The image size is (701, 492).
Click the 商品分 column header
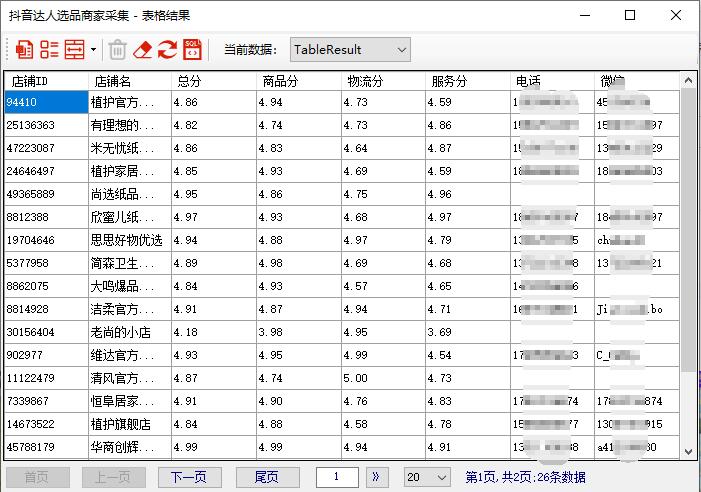pos(297,81)
